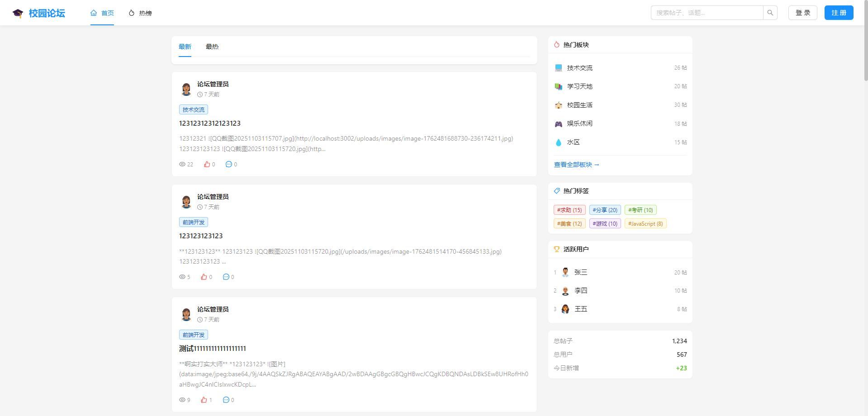This screenshot has height=416, width=868.
Task: Click the search magnifier icon button
Action: pos(770,13)
